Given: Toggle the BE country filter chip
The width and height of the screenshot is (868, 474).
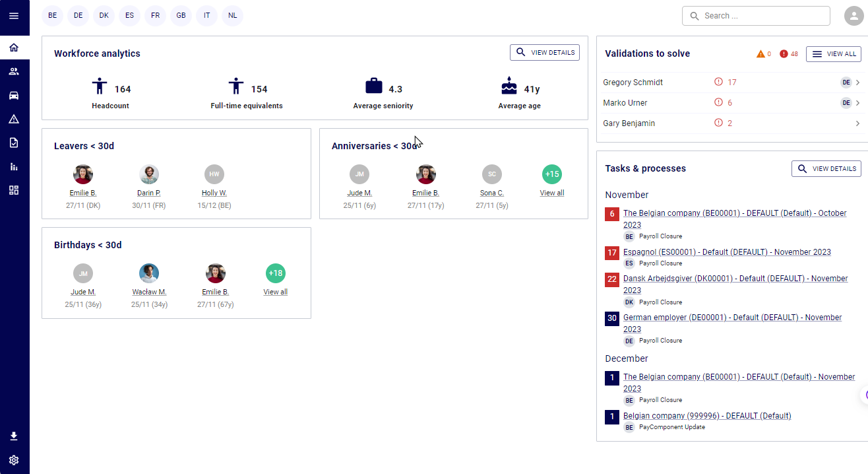Looking at the screenshot, I should click(52, 15).
